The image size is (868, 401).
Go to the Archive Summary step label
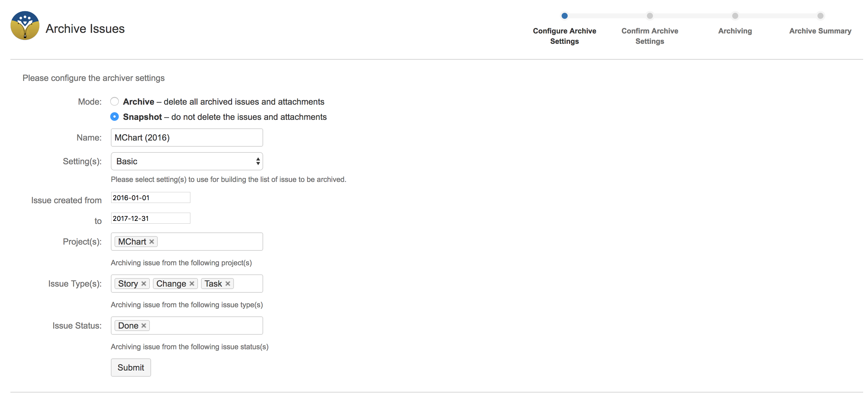(x=820, y=31)
